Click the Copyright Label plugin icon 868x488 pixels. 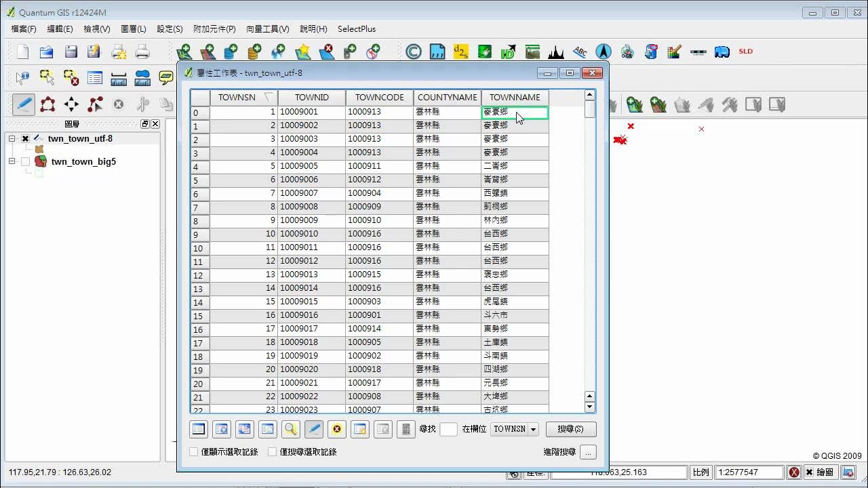pyautogui.click(x=414, y=52)
